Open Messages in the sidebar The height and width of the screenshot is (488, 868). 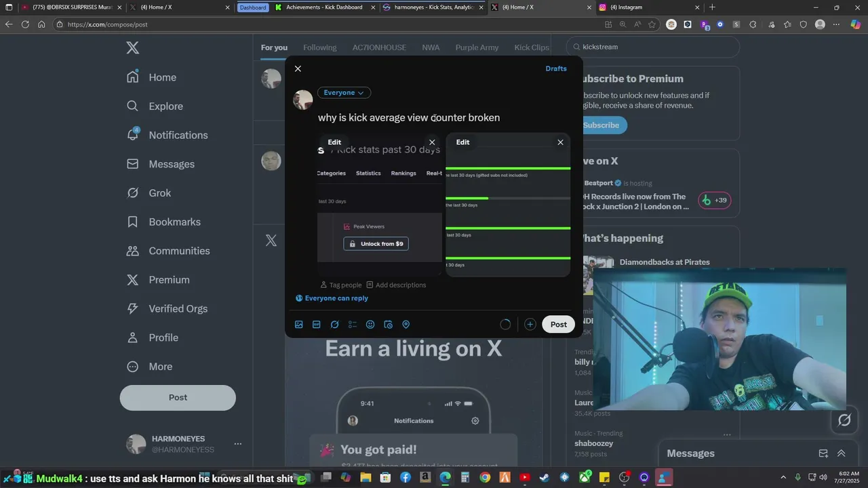[161, 164]
